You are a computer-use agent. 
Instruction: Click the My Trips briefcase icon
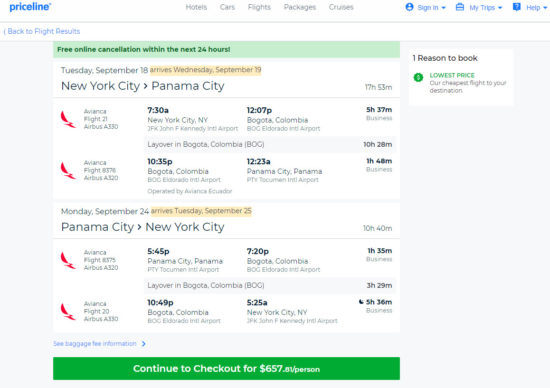pyautogui.click(x=460, y=7)
